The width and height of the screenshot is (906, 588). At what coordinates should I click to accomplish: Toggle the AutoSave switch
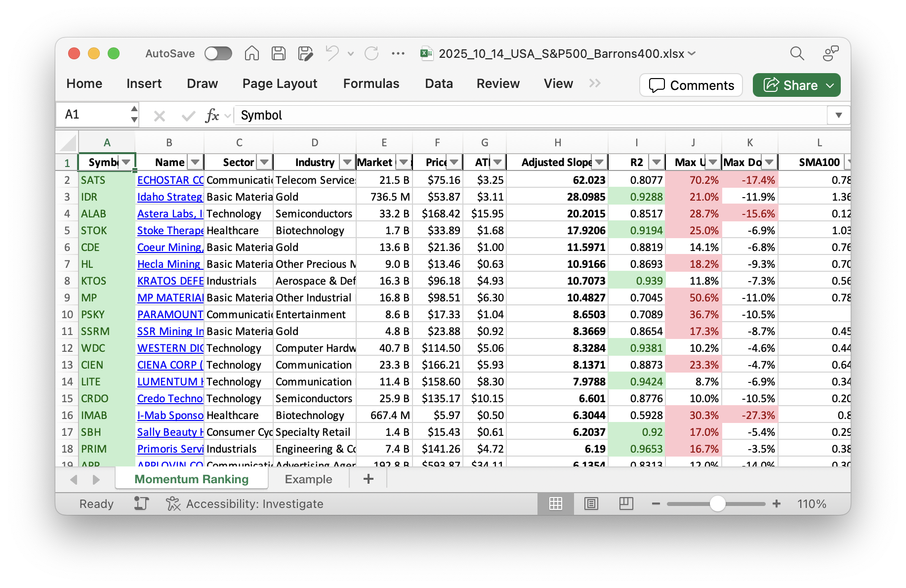[x=218, y=53]
